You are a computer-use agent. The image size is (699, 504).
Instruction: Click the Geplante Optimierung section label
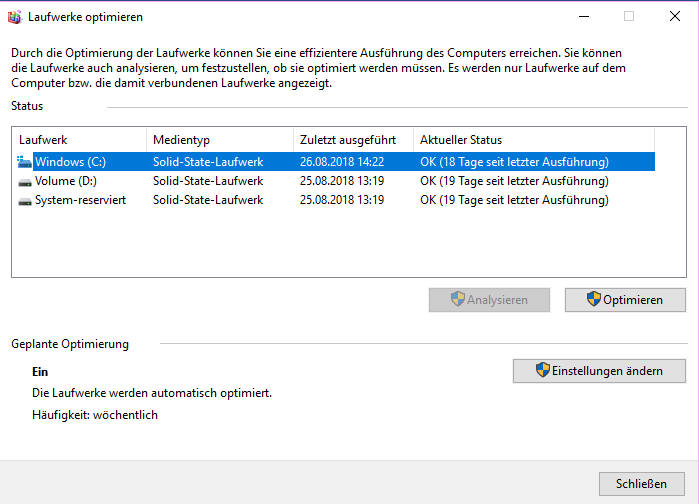click(x=70, y=344)
